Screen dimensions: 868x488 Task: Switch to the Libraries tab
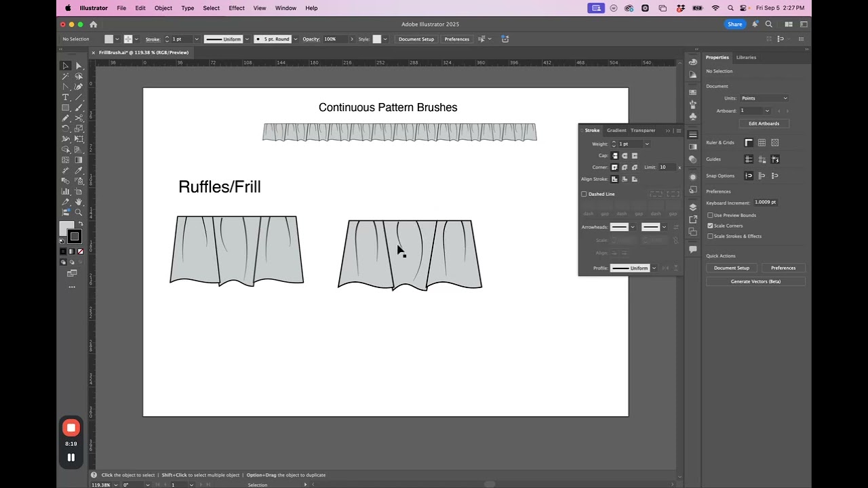(x=746, y=58)
